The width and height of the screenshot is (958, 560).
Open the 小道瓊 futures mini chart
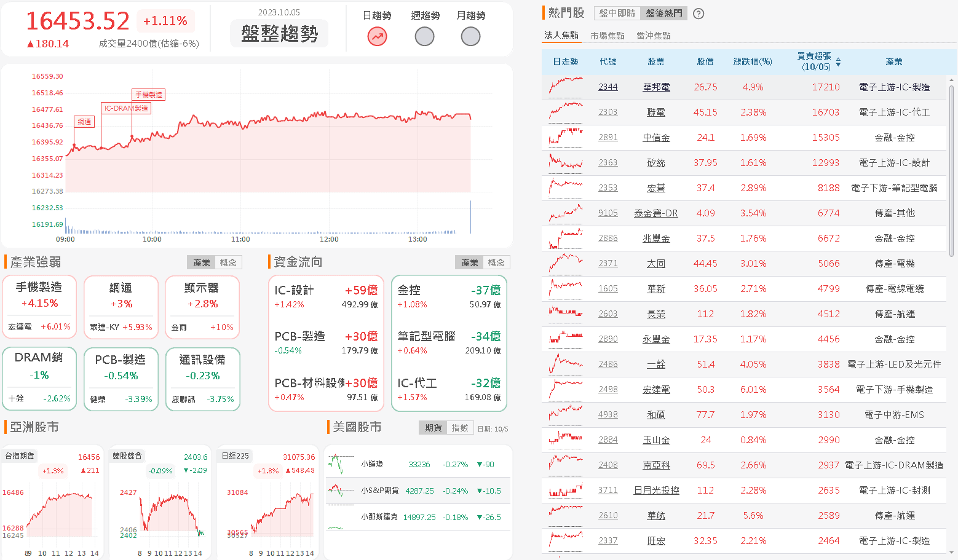point(341,464)
